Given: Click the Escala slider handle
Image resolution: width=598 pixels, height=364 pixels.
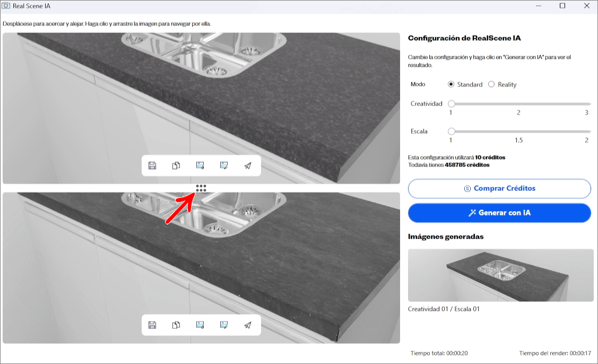Looking at the screenshot, I should point(452,131).
